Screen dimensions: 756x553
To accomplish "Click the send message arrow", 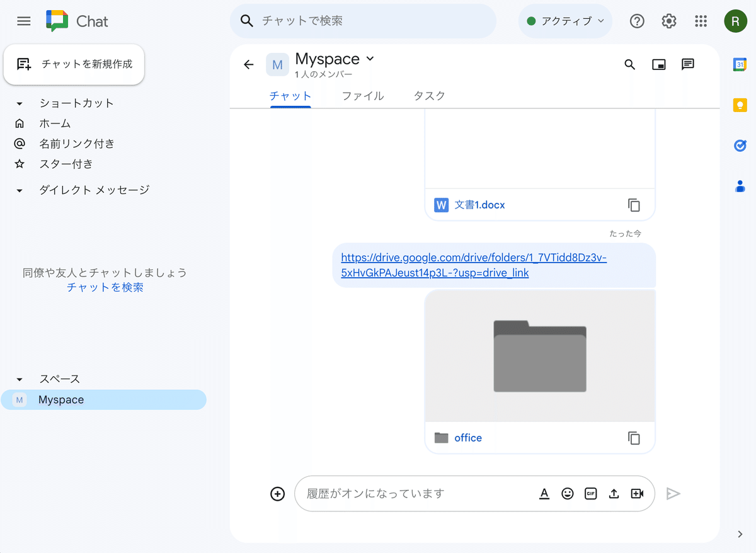I will [x=673, y=494].
